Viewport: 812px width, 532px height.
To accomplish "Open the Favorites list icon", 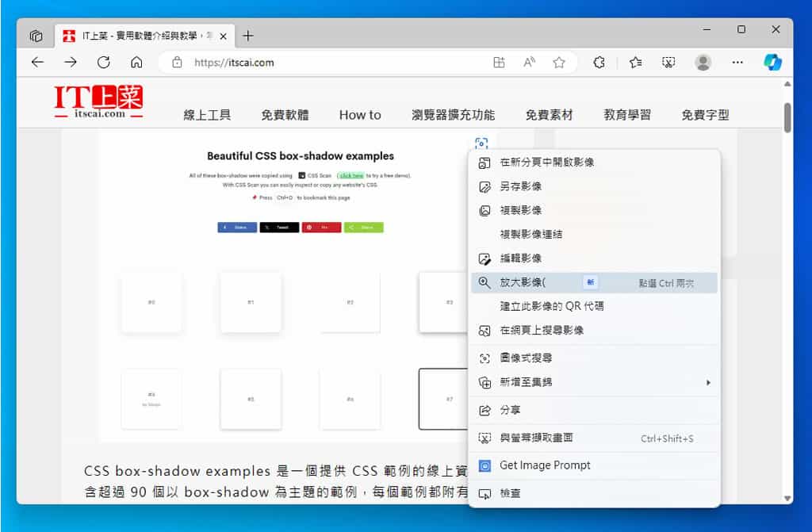I will click(635, 63).
